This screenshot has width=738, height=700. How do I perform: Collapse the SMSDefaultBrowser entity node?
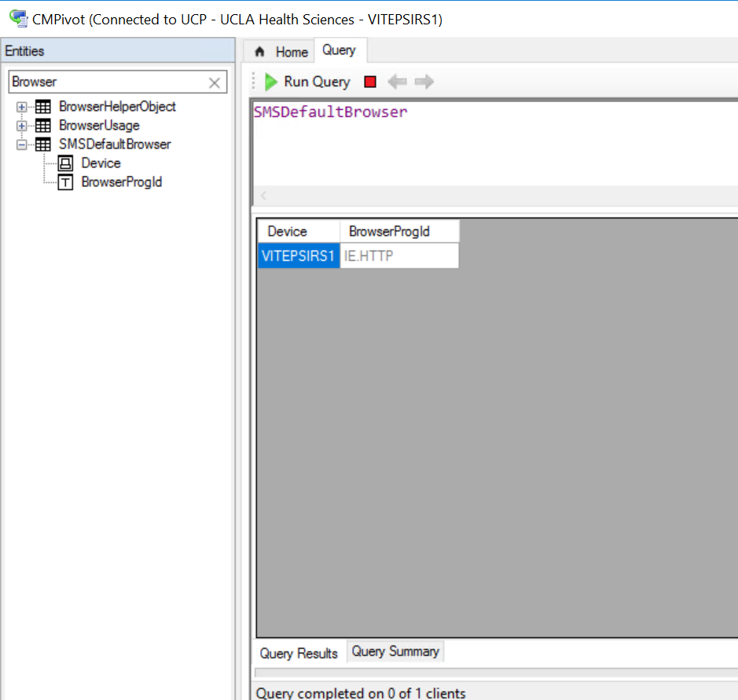pos(21,145)
